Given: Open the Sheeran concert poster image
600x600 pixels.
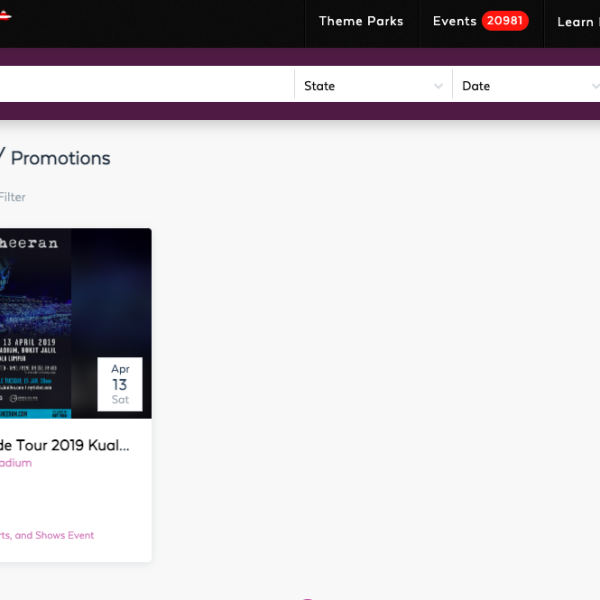Looking at the screenshot, I should pos(35,323).
